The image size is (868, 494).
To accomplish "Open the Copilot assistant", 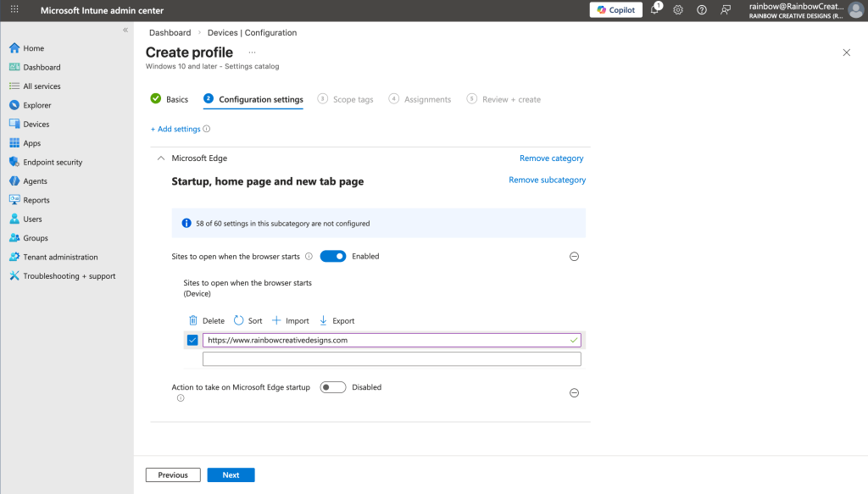I will (615, 10).
